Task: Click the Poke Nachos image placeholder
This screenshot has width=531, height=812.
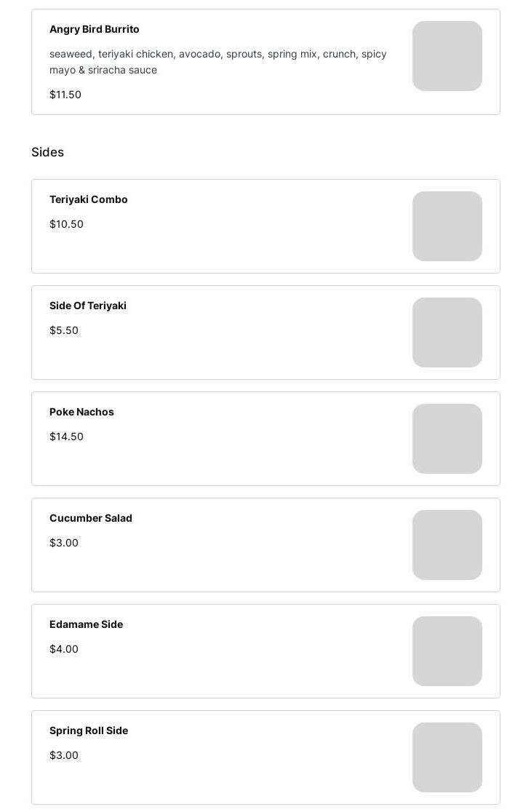Action: coord(447,439)
